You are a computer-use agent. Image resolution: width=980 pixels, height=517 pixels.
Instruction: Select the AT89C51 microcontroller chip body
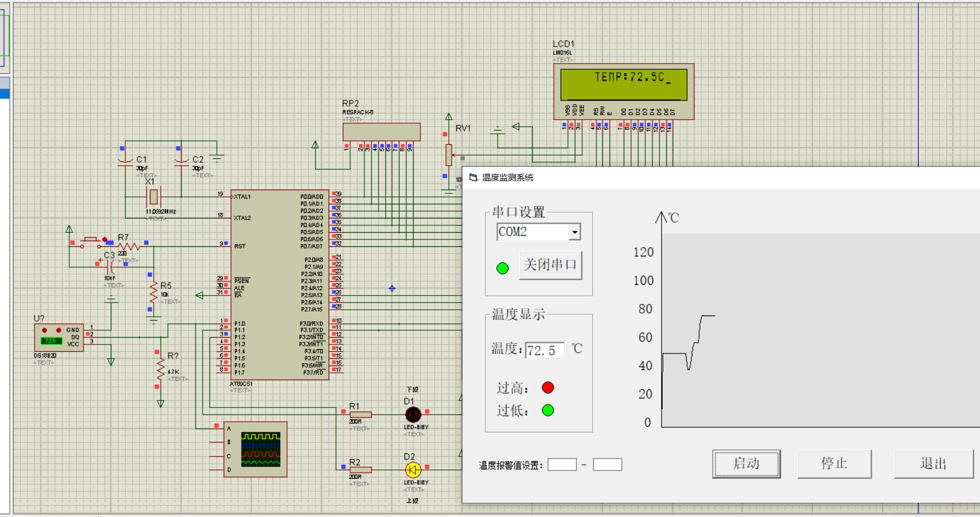(280, 285)
